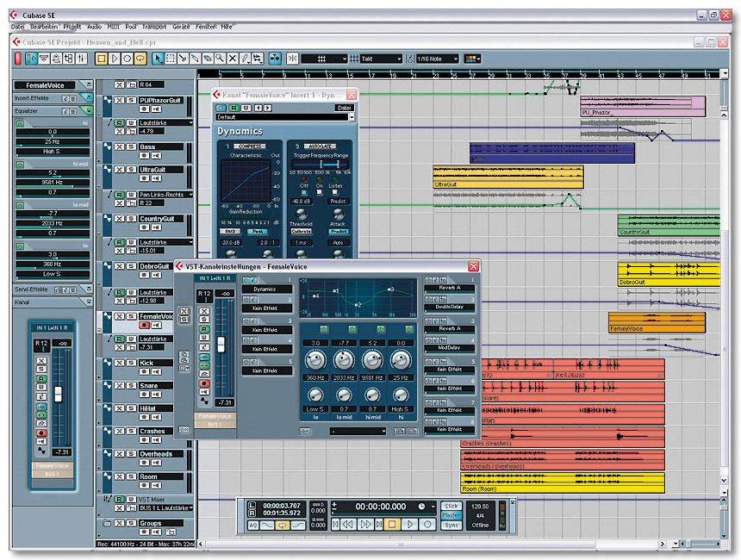Collapse the Equalizer inspector section
Screen dimensions: 741x560
click(x=88, y=110)
